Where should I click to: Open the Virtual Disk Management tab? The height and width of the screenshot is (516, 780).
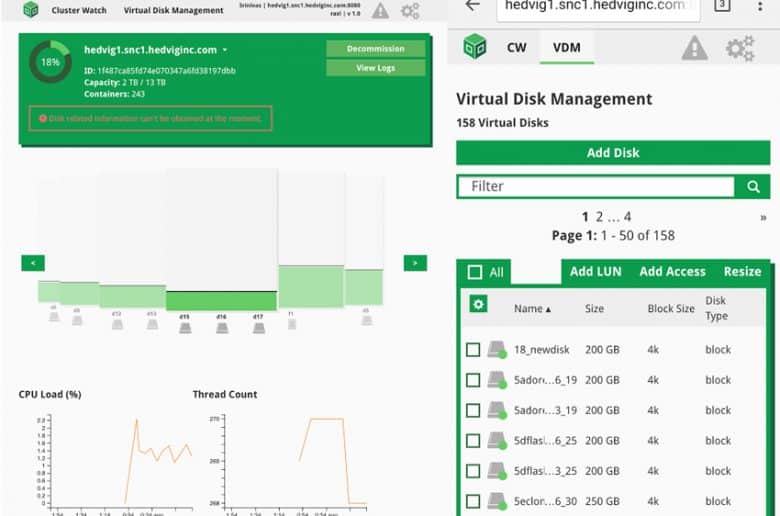pyautogui.click(x=173, y=10)
